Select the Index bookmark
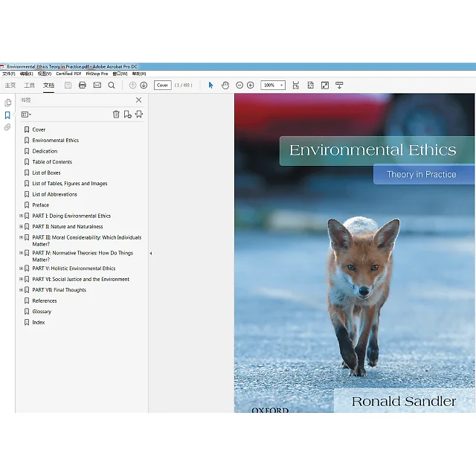Image resolution: width=476 pixels, height=476 pixels. click(39, 322)
